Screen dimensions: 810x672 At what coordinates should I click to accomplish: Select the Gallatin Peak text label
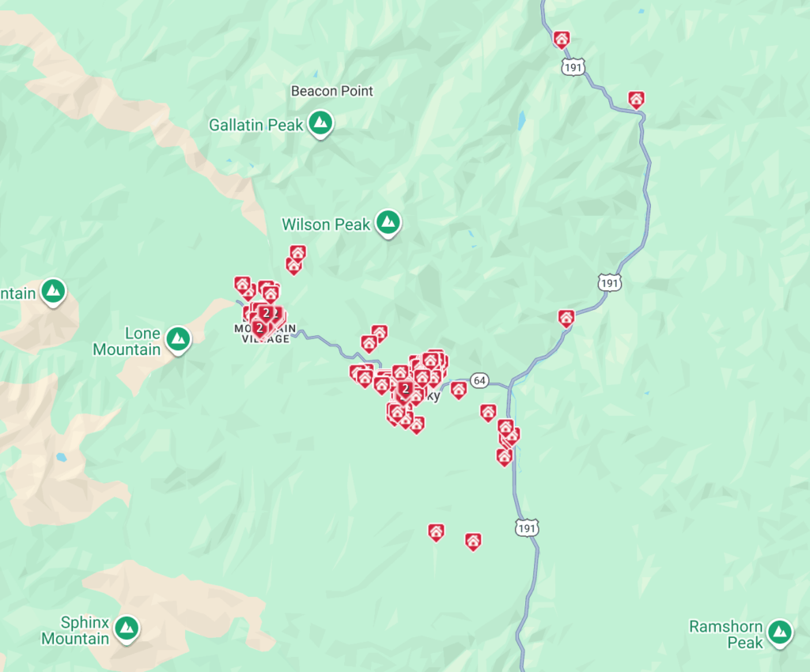[256, 125]
